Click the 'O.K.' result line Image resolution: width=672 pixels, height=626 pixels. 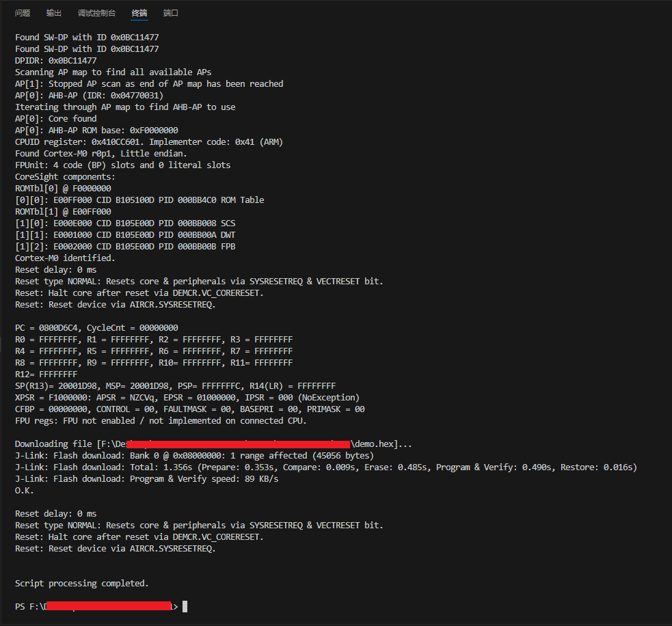[25, 490]
